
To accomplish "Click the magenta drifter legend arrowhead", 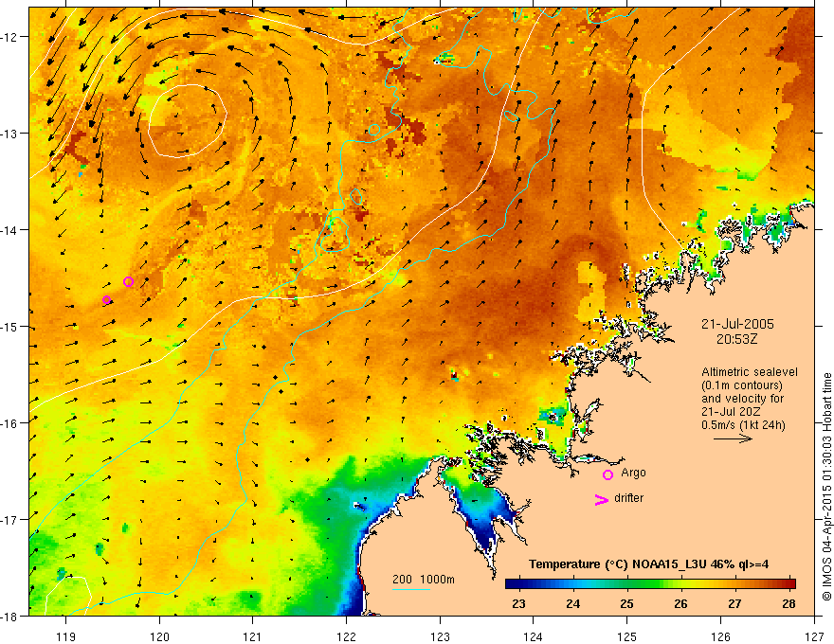I will click(x=602, y=500).
